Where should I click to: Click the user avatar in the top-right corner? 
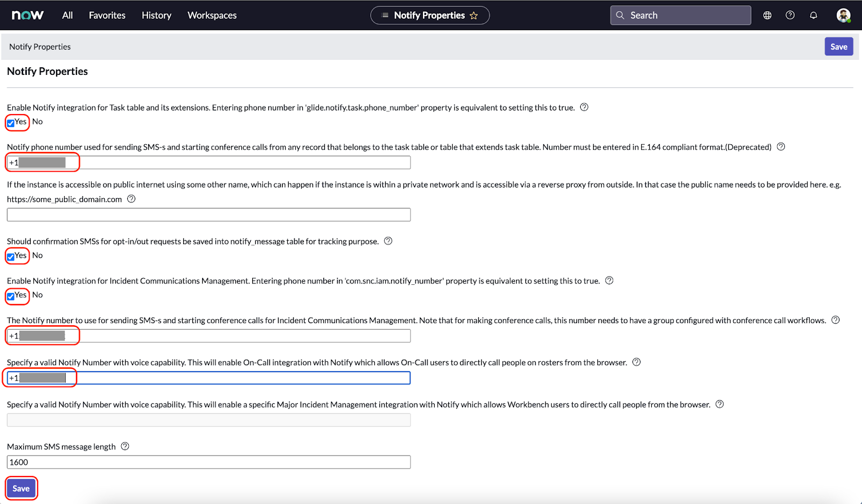842,15
